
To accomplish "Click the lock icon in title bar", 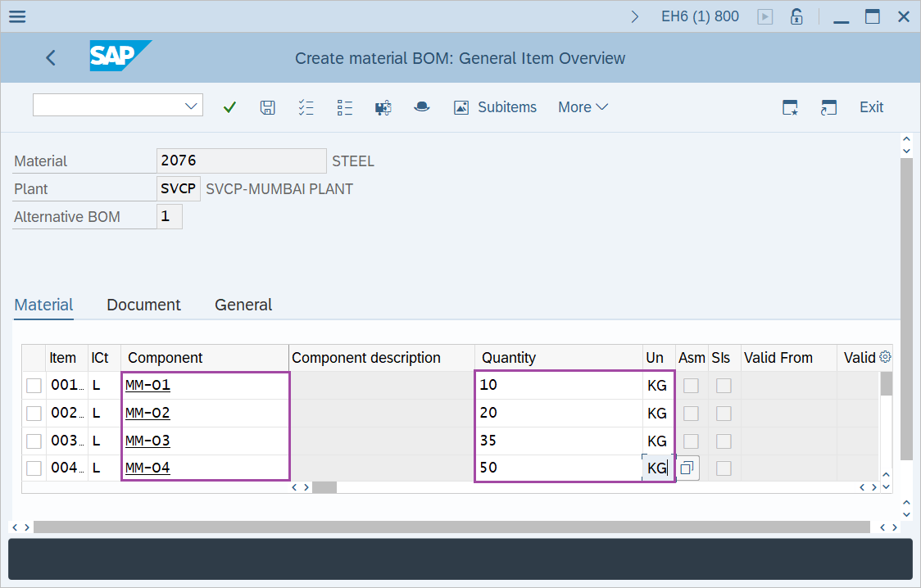I will (796, 16).
